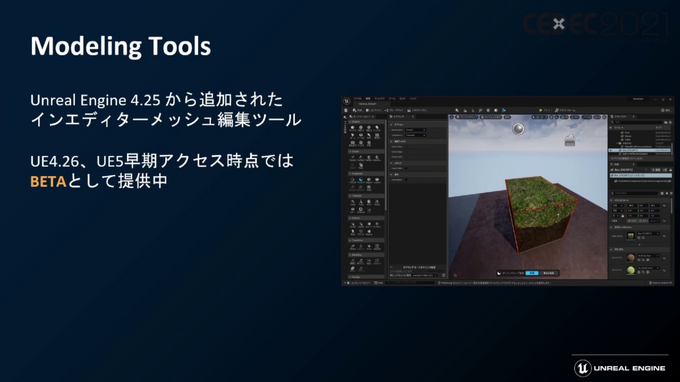Viewport: 680px width, 382px height.
Task: Open the ツール menu
Action: 392,98
